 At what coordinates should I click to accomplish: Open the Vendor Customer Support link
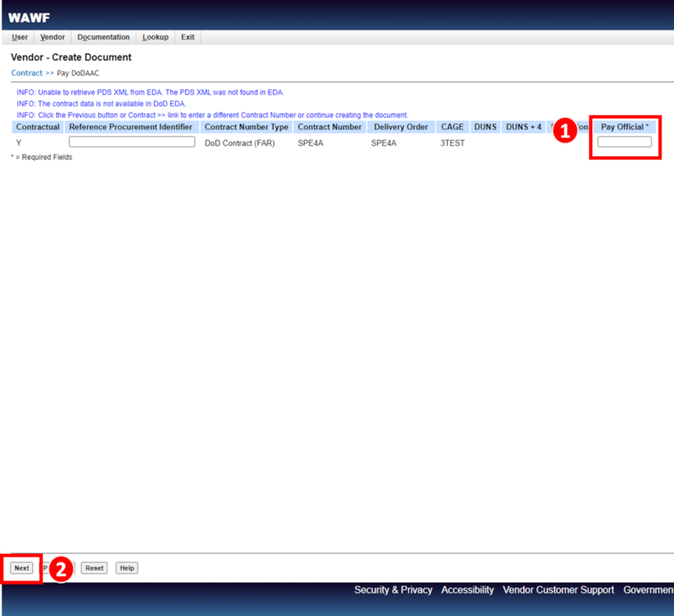pyautogui.click(x=558, y=590)
